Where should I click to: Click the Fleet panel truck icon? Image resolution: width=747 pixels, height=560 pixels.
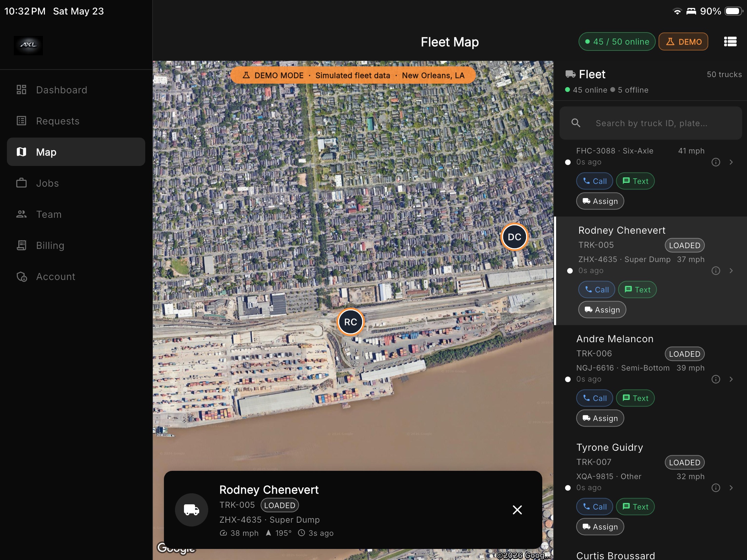point(570,74)
